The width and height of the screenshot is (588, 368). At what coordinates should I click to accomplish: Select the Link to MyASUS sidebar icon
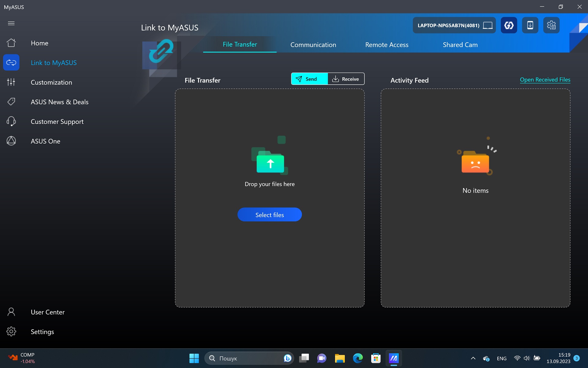pos(11,63)
